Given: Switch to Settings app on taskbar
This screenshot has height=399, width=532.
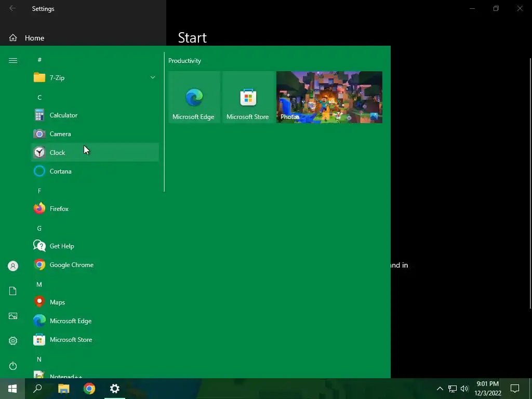Looking at the screenshot, I should 115,389.
